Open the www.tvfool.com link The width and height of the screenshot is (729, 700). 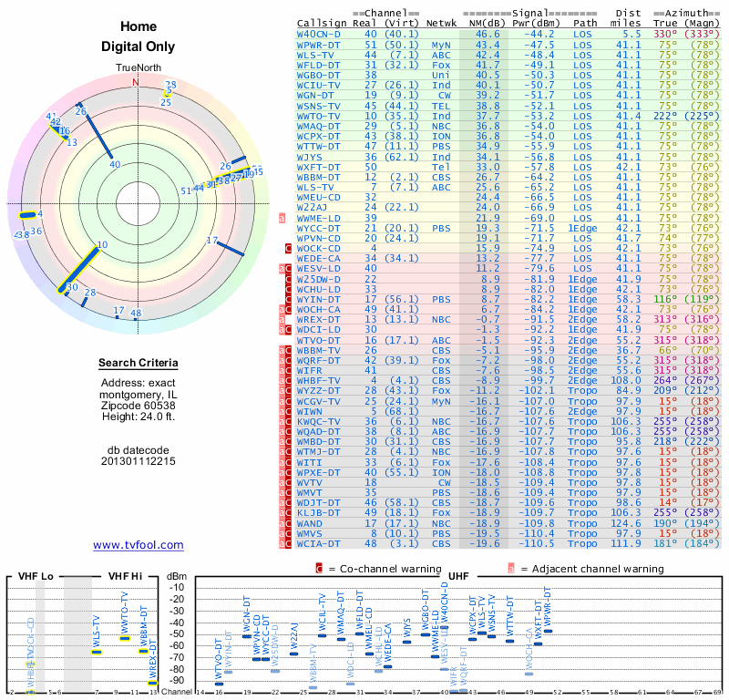(x=139, y=545)
